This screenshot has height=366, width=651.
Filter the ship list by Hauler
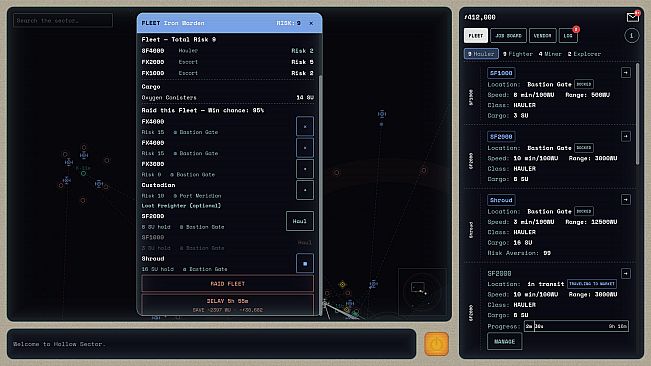(x=481, y=54)
